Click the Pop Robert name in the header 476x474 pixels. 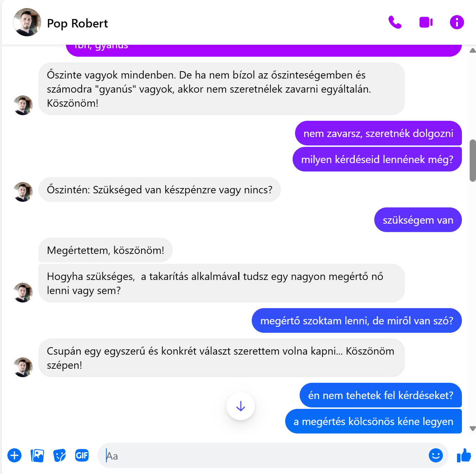77,23
